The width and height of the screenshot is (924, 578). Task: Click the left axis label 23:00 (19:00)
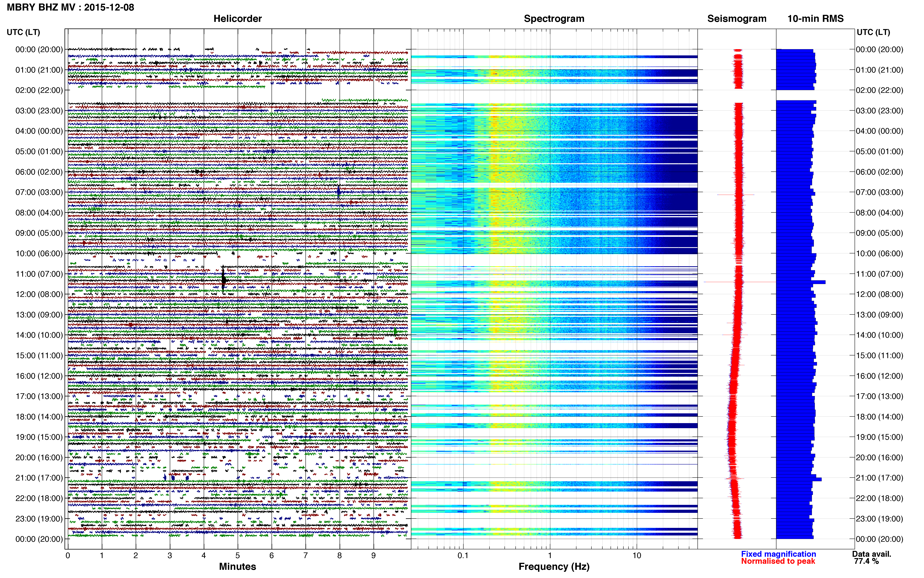pyautogui.click(x=39, y=519)
